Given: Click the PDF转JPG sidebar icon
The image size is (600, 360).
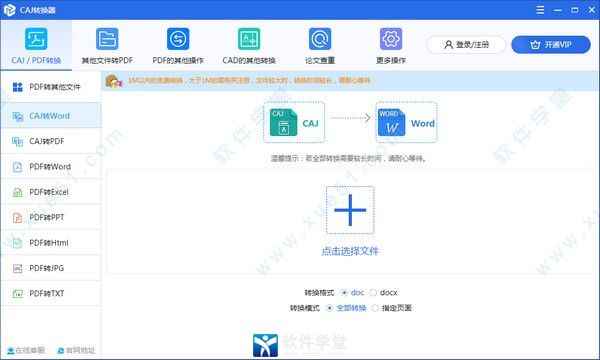Looking at the screenshot, I should tap(18, 268).
